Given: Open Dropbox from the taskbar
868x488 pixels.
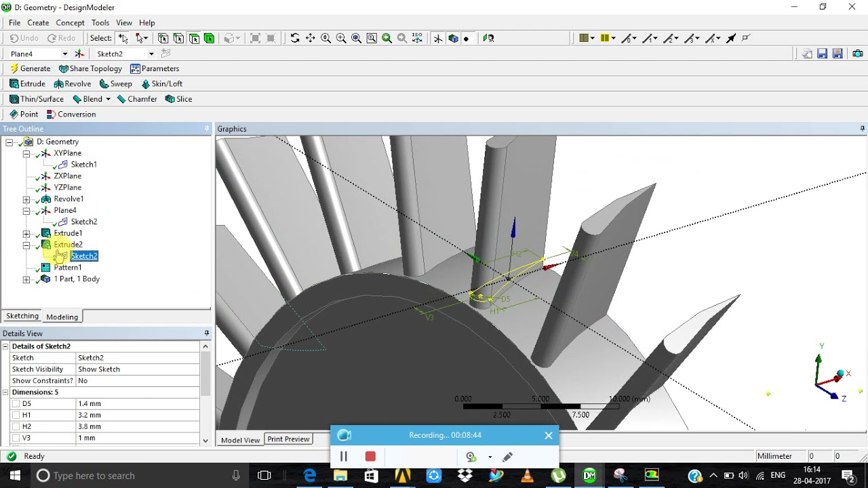Looking at the screenshot, I should [465, 476].
